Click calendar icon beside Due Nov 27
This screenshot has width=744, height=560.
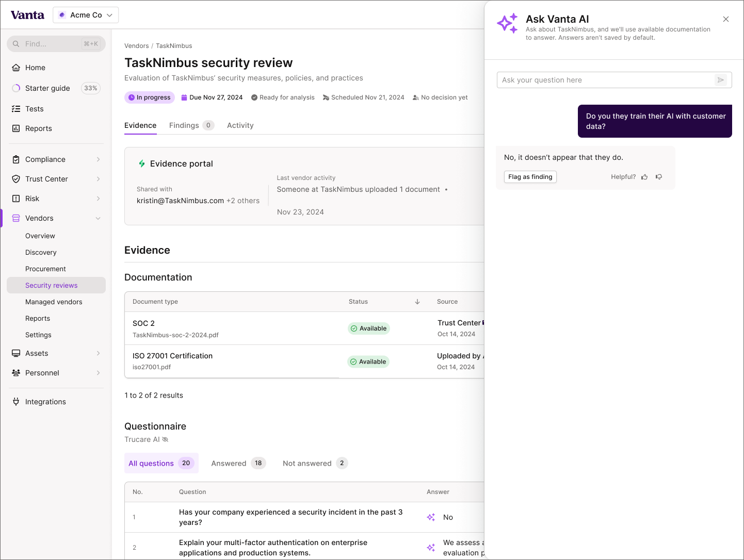pyautogui.click(x=184, y=97)
